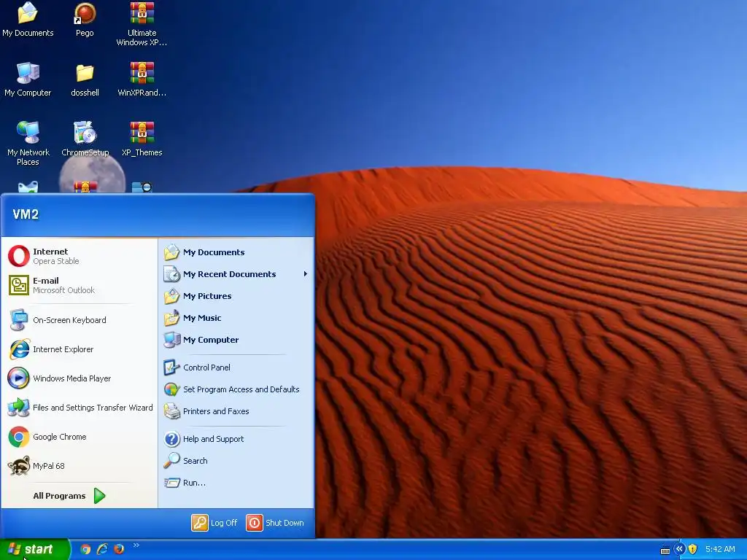Open My Pictures folder in Start menu
Viewport: 747px width, 560px height.
(236, 296)
